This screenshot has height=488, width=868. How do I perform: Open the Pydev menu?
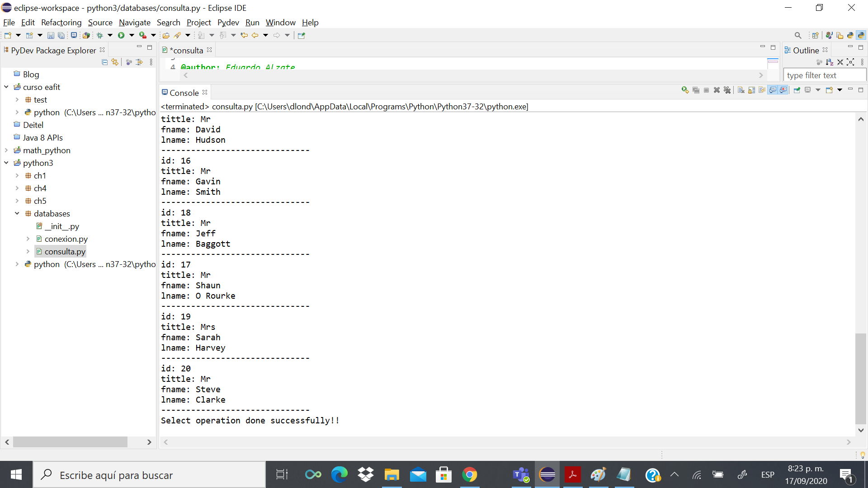pos(228,22)
